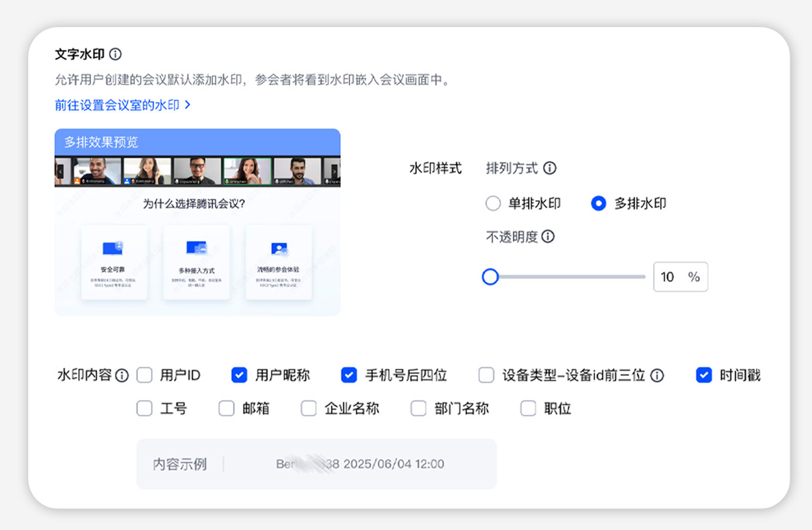The image size is (812, 530).
Task: Click right arrow in preview thumbnail strip
Action: (334, 172)
